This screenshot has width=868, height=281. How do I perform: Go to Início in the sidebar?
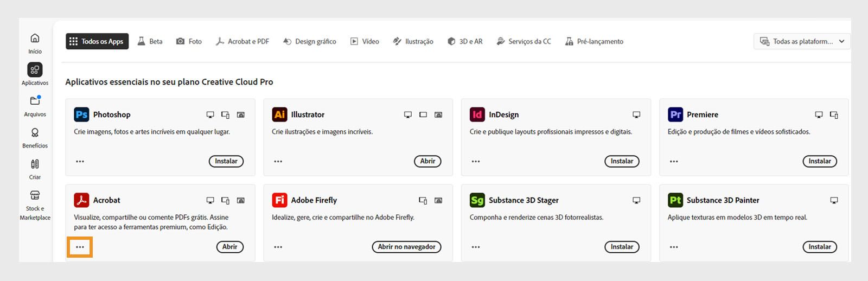coord(35,43)
